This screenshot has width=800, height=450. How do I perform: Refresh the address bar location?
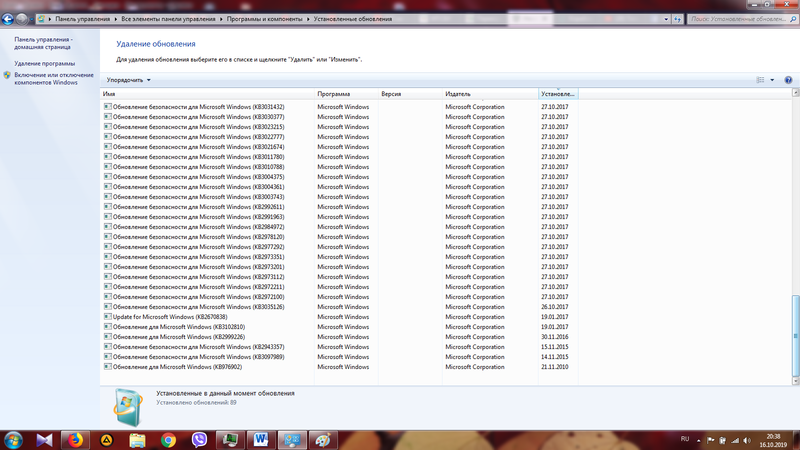click(677, 19)
